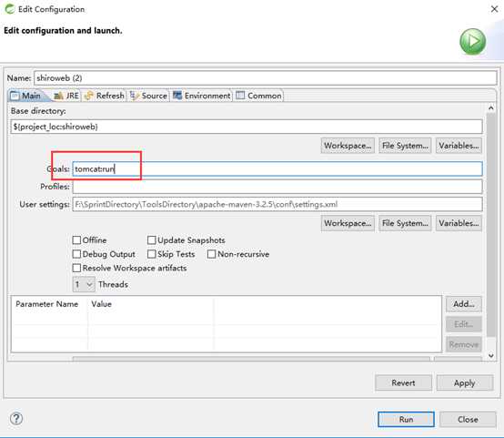This screenshot has width=504, height=438.
Task: Click the Source tab icon
Action: tap(135, 96)
